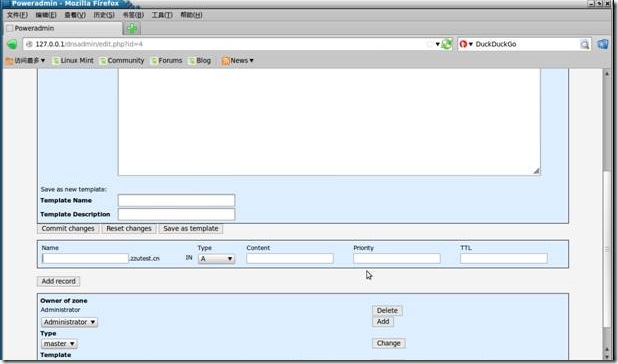
Task: Open the DuckDuckGo search engine selector
Action: pyautogui.click(x=465, y=44)
